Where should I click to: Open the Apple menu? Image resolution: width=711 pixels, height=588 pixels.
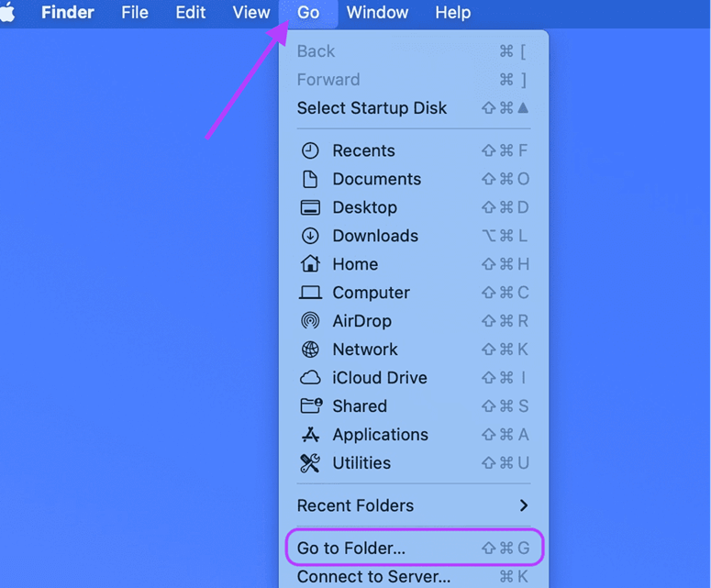tap(8, 13)
